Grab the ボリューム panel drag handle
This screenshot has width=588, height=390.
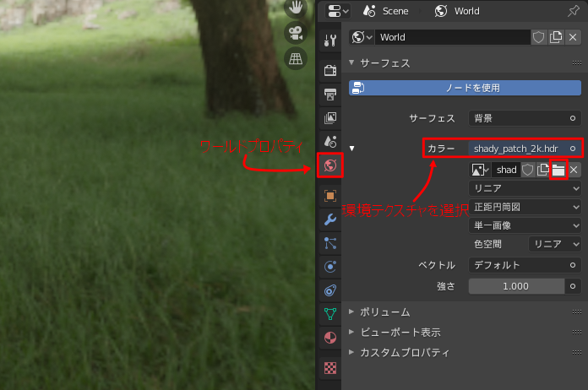[x=577, y=311]
